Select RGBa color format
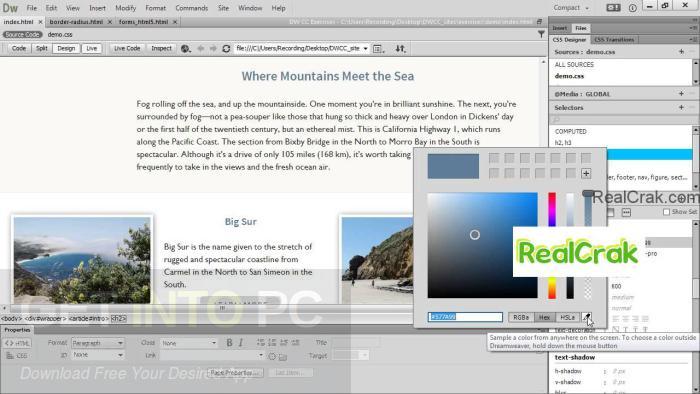700x394 pixels. point(521,317)
